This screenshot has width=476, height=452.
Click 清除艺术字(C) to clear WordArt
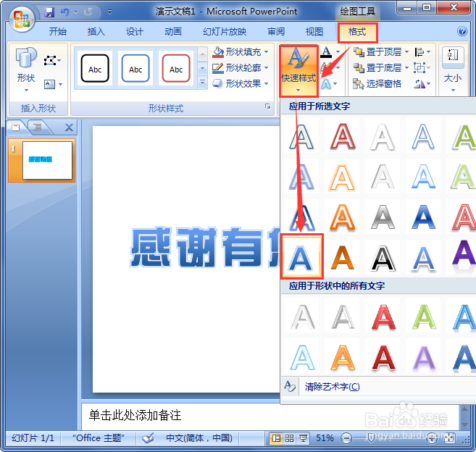332,387
